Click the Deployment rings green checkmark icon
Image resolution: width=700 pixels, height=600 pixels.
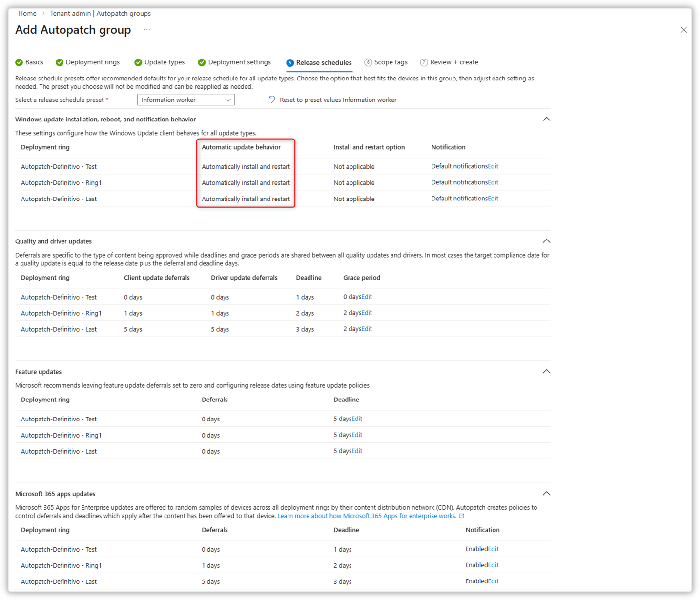[60, 62]
